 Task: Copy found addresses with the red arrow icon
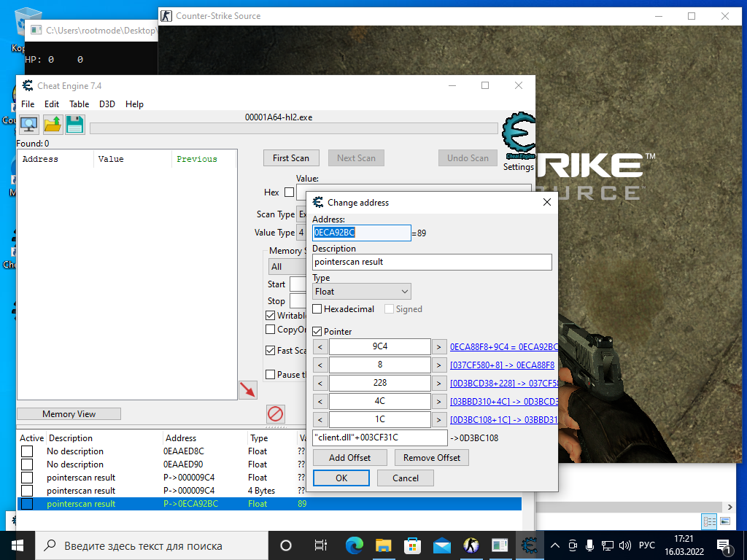tap(248, 390)
